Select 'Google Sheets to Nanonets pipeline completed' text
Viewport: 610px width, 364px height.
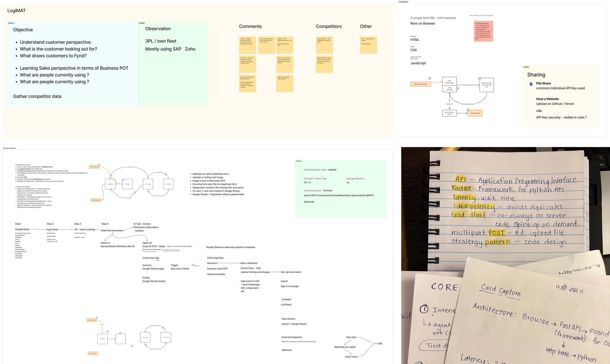point(231,247)
